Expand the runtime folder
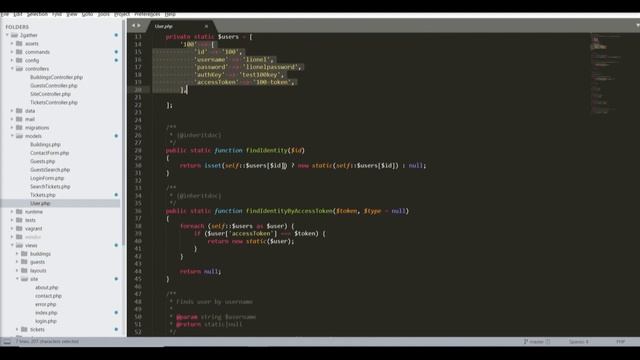Image resolution: width=640 pixels, height=360 pixels. point(12,211)
